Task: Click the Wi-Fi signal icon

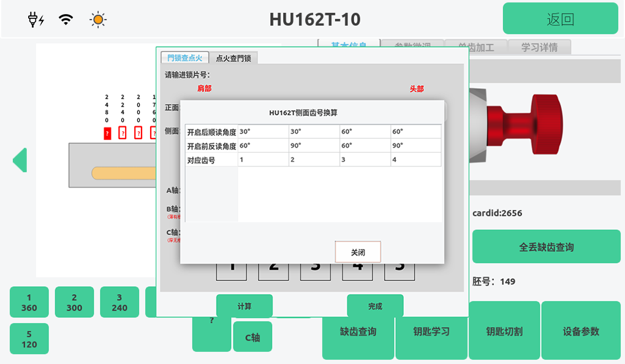Action: 66,20
